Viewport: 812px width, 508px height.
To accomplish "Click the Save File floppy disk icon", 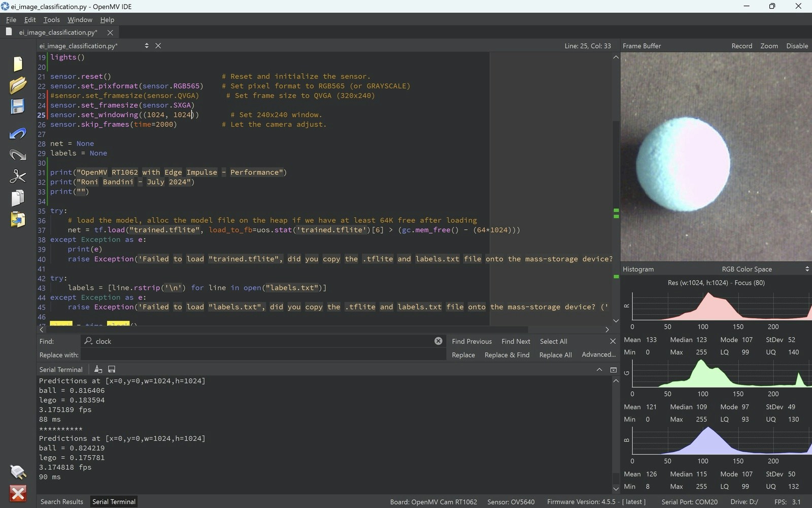I will [x=18, y=107].
